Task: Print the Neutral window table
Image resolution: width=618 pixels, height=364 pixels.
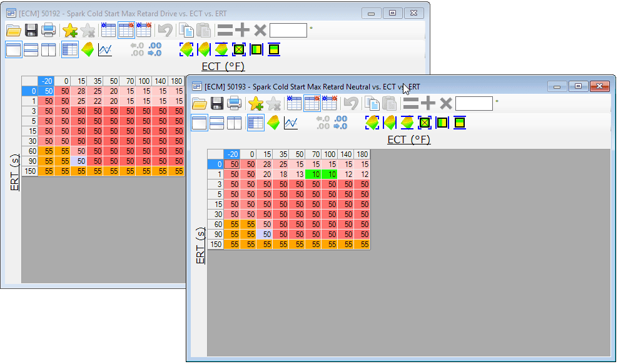Action: (x=234, y=104)
